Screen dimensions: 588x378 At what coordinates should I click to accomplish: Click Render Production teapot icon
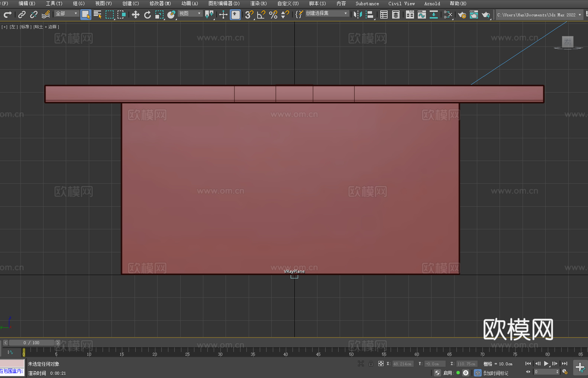click(x=486, y=14)
